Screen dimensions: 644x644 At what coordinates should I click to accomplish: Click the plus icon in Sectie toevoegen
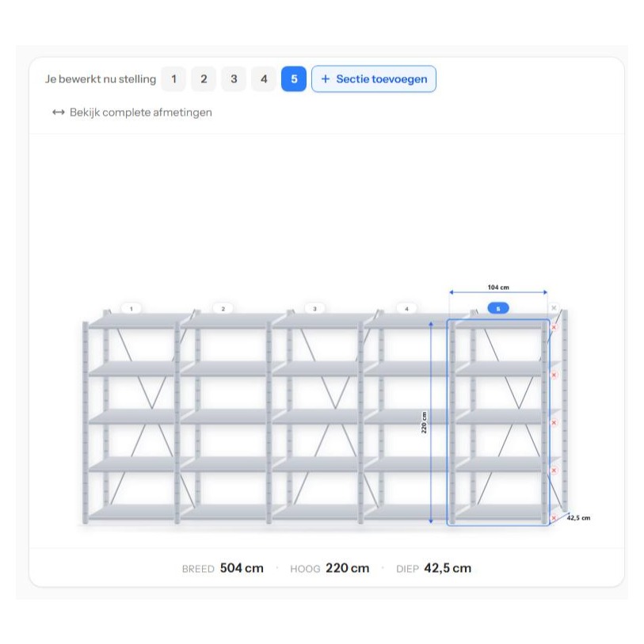[x=326, y=79]
